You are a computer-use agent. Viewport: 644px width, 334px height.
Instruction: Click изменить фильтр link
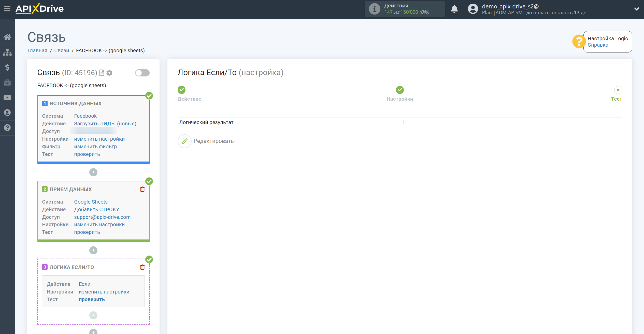click(x=95, y=146)
